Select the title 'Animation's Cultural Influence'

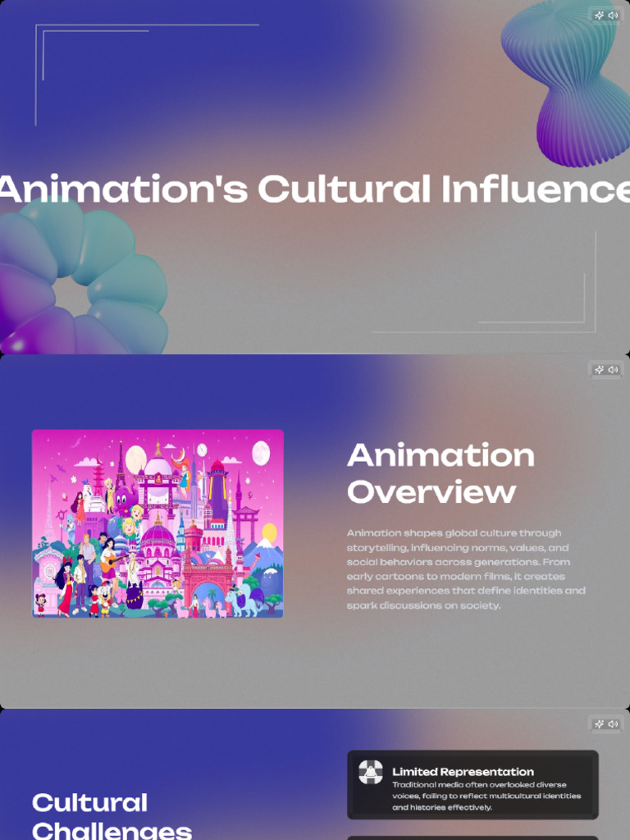(315, 189)
